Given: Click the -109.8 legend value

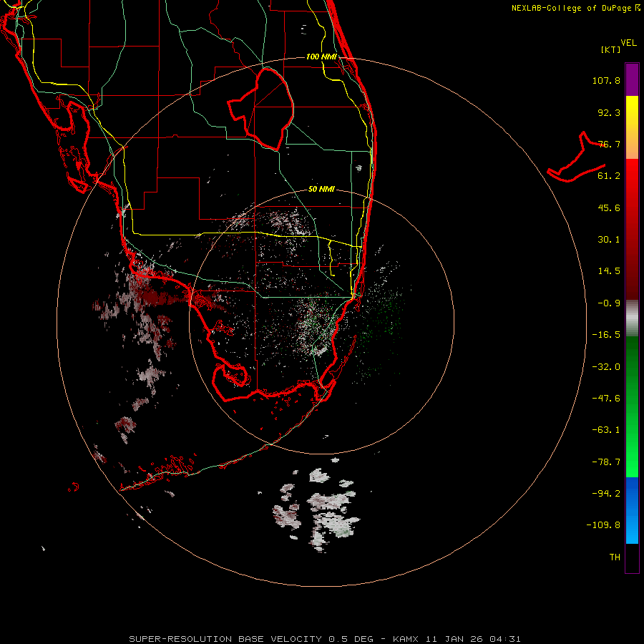Looking at the screenshot, I should click(x=603, y=525).
